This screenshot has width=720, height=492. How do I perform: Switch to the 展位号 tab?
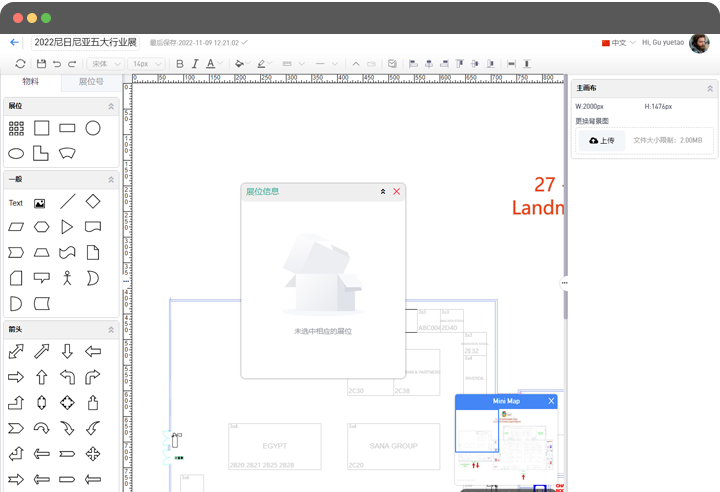(x=91, y=82)
